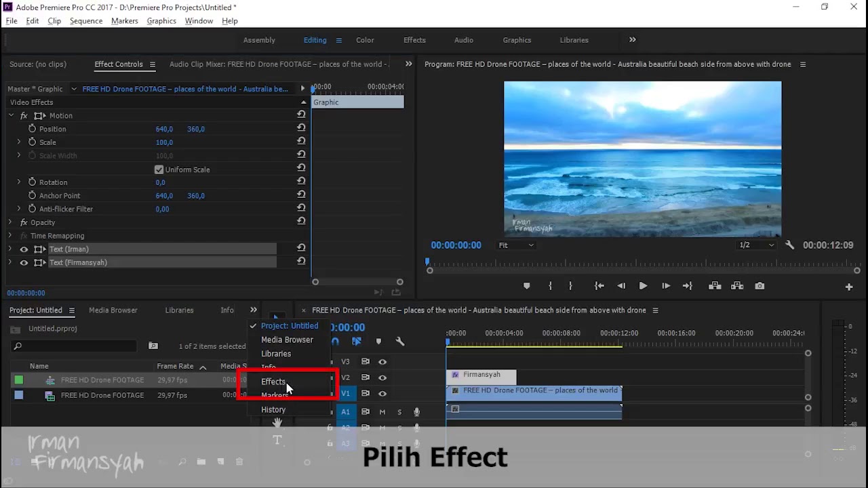Image resolution: width=868 pixels, height=488 pixels.
Task: Toggle V3 track output eye
Action: (x=382, y=362)
